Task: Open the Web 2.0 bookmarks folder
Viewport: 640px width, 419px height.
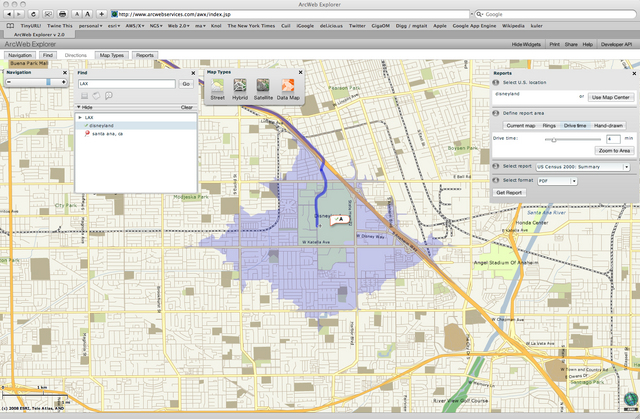Action: [178, 26]
